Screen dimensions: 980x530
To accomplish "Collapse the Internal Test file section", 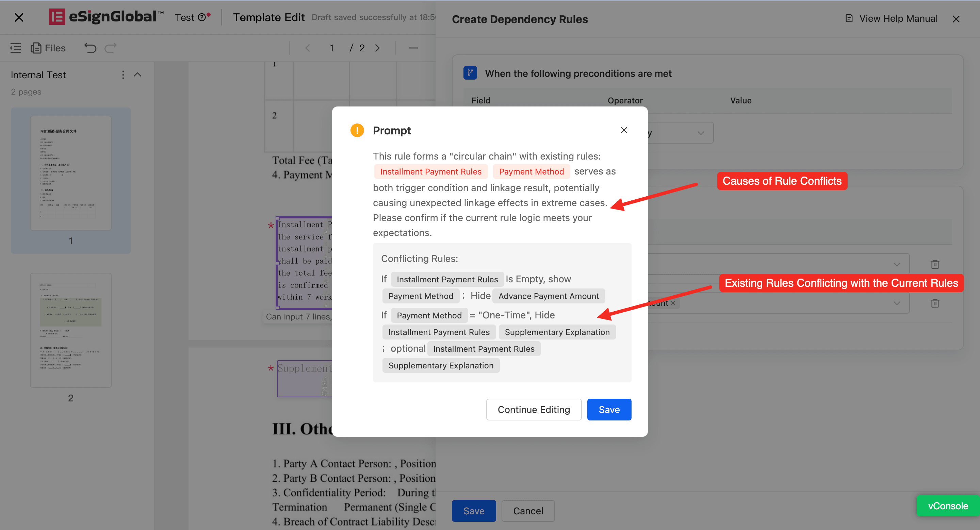I will point(138,75).
